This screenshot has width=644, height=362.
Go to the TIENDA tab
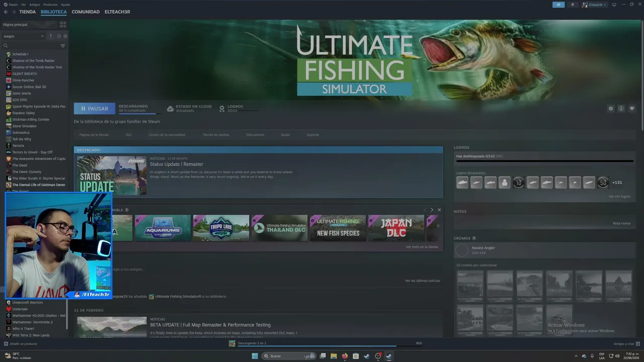point(28,12)
